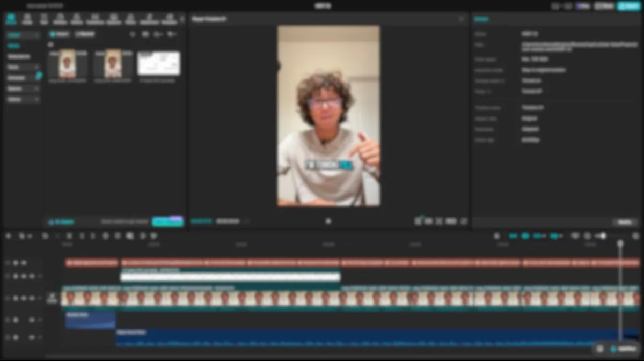The image size is (644, 362).
Task: Hide the top text track with eye icon
Action: [24, 263]
